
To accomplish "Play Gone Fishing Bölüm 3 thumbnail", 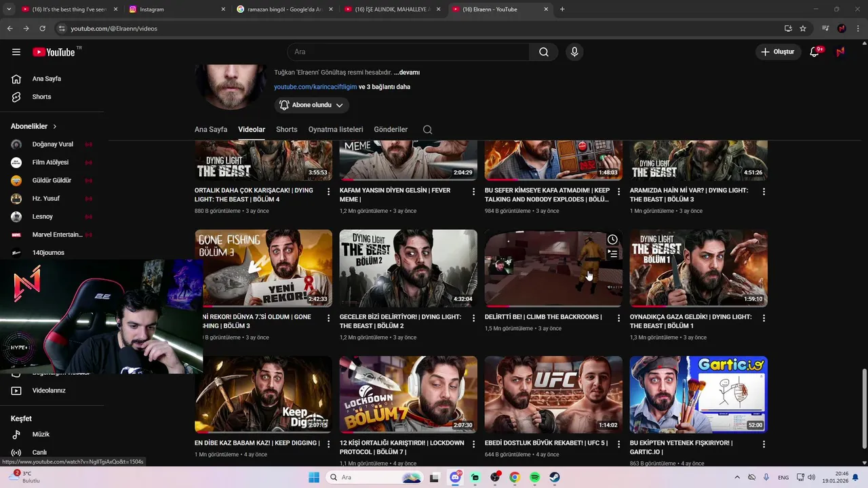I will point(263,268).
